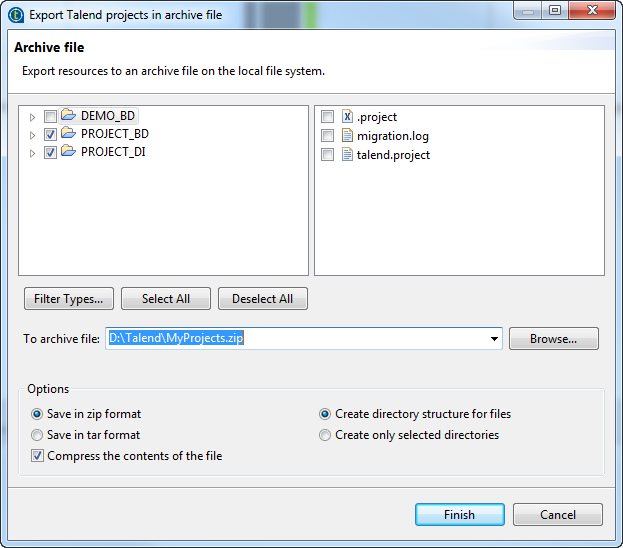
Task: Click the migration.log file icon
Action: click(x=347, y=136)
